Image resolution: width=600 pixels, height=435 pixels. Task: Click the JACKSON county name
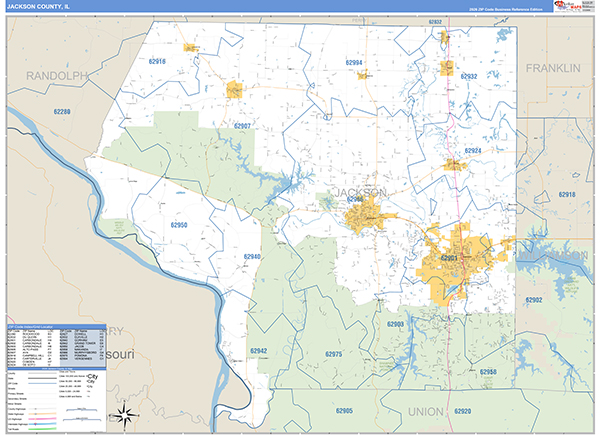(x=360, y=192)
